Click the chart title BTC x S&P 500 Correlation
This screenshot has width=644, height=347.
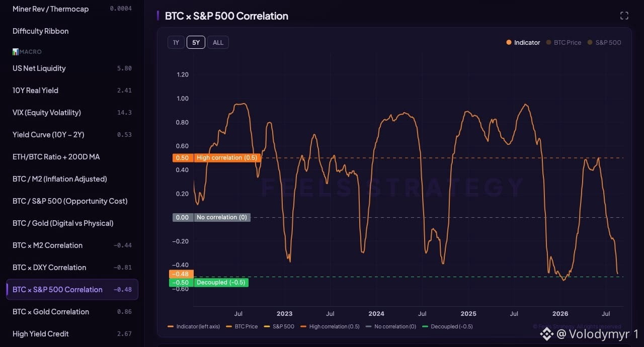coord(226,16)
